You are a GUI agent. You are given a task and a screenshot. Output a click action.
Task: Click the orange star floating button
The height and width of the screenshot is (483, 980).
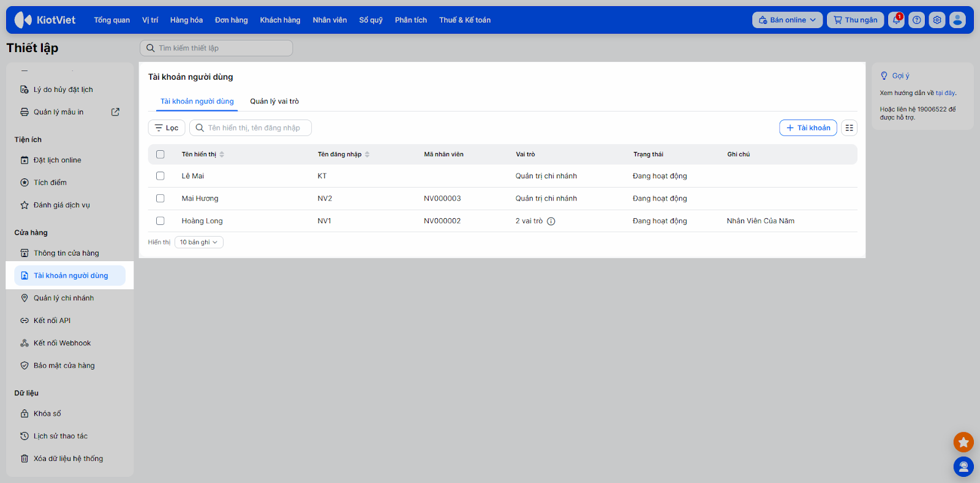963,442
